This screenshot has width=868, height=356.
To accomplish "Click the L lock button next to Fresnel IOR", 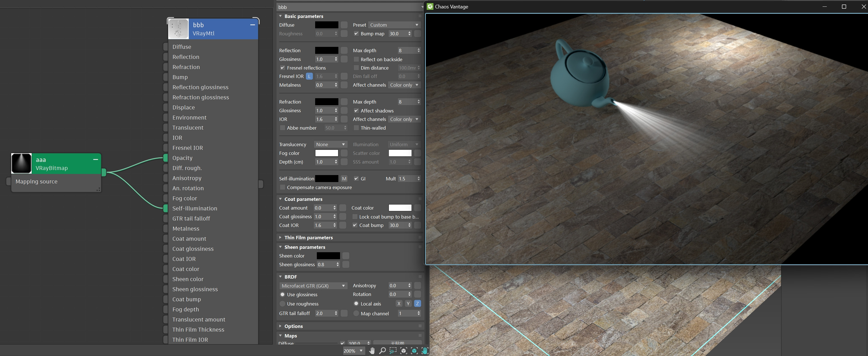I will pyautogui.click(x=309, y=76).
